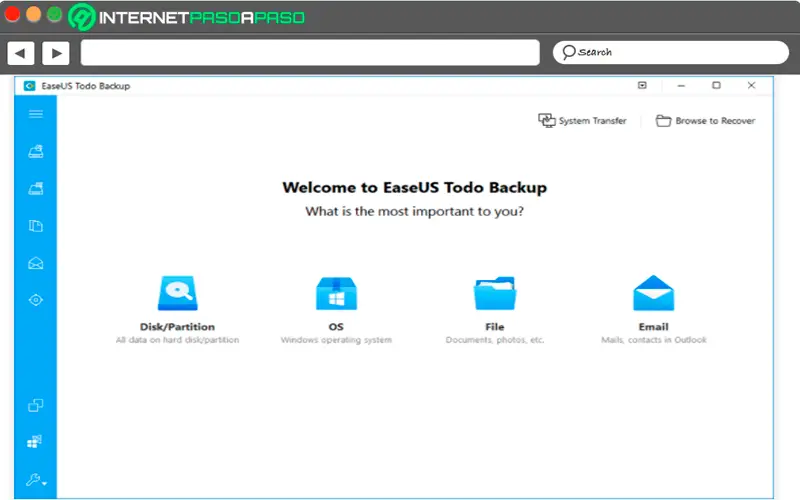Select the System backup sidebar icon
Viewport: 800px width, 500px height.
(36, 188)
